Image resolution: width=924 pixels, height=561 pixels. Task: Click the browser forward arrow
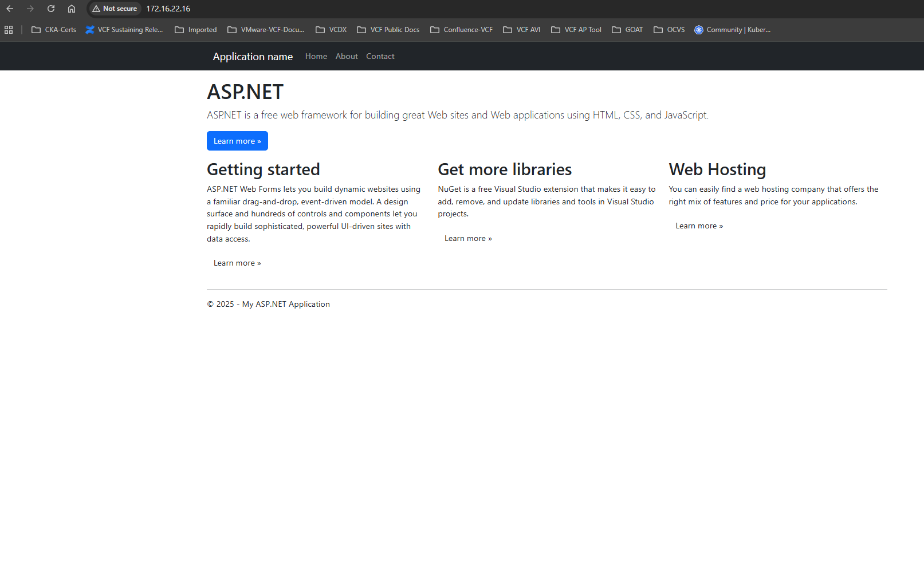[30, 9]
